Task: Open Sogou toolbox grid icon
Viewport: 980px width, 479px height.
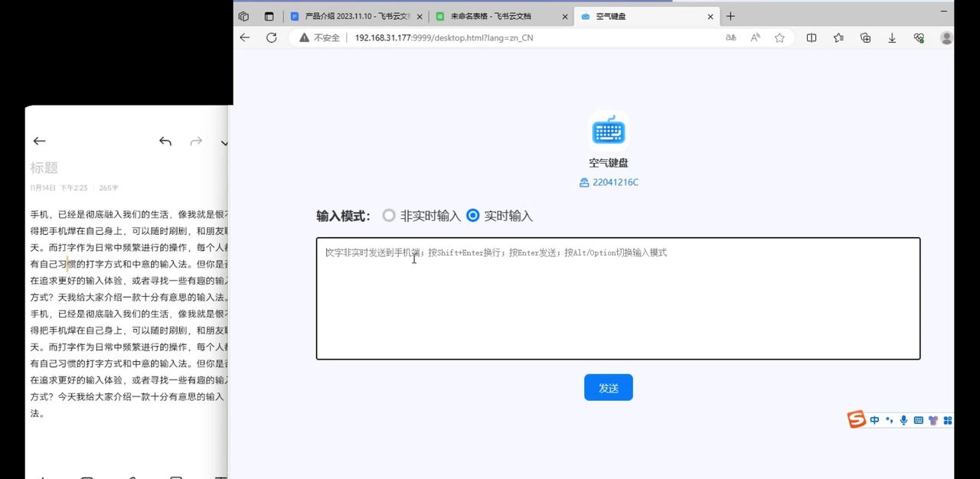Action: point(948,420)
